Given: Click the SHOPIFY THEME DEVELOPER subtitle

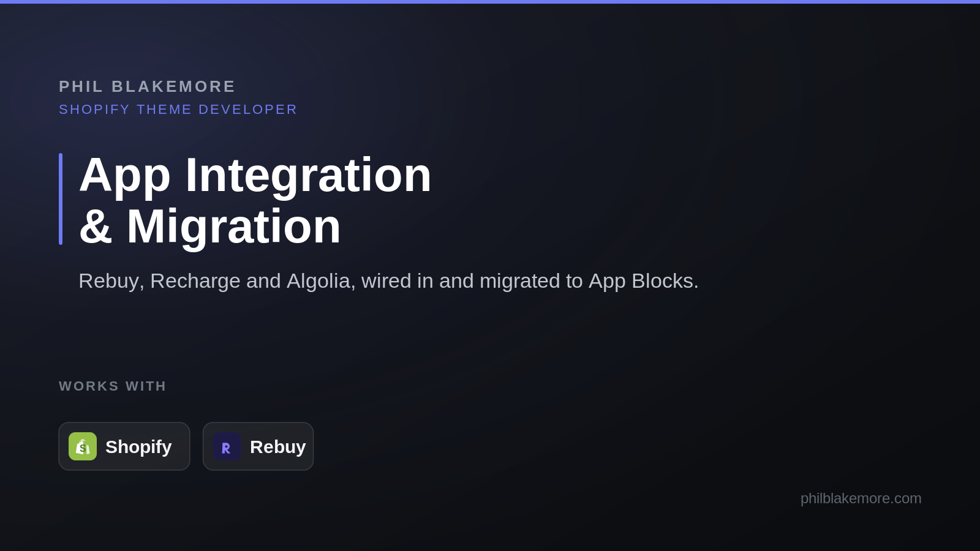Looking at the screenshot, I should [178, 110].
